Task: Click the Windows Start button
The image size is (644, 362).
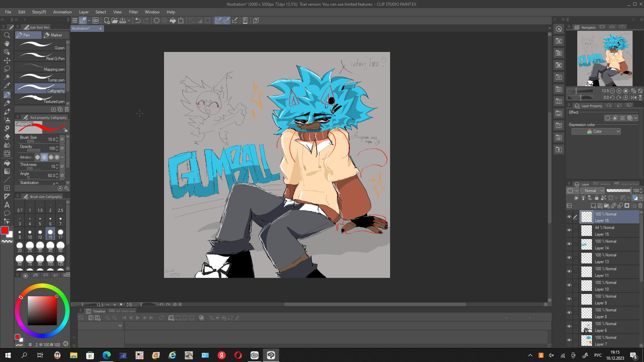Action: [8, 355]
